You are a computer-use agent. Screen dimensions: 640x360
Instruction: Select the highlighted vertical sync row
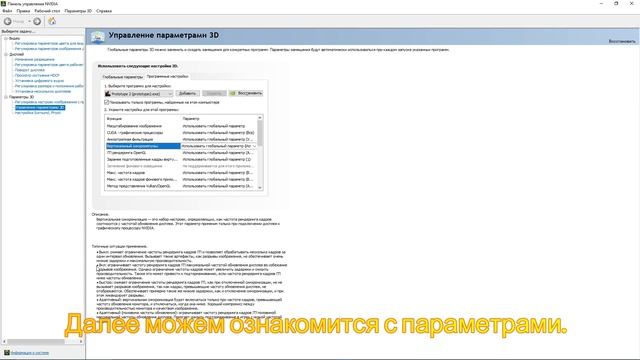182,146
